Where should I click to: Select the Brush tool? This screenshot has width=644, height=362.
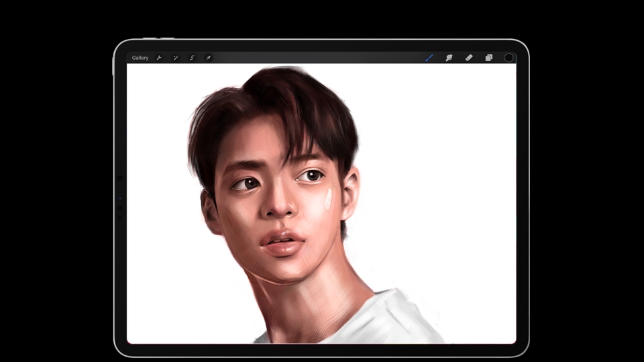point(429,58)
